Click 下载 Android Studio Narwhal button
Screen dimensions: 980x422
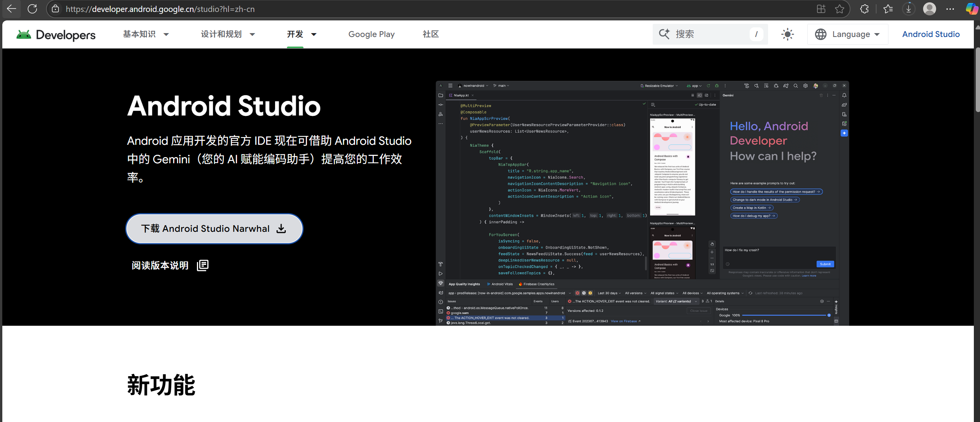pyautogui.click(x=214, y=229)
